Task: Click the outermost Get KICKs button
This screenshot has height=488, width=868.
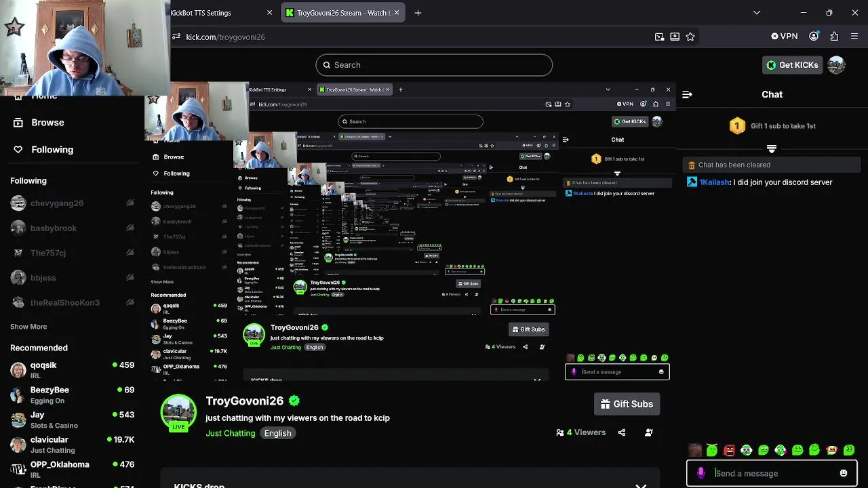Action: tap(792, 65)
